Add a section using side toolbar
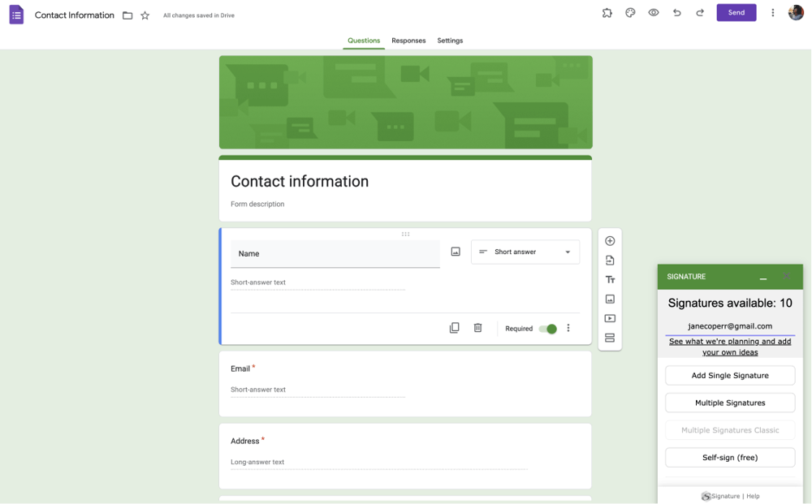 point(610,338)
